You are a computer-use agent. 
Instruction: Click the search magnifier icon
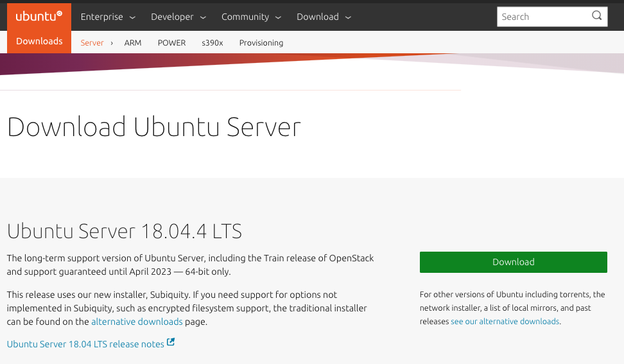point(596,16)
